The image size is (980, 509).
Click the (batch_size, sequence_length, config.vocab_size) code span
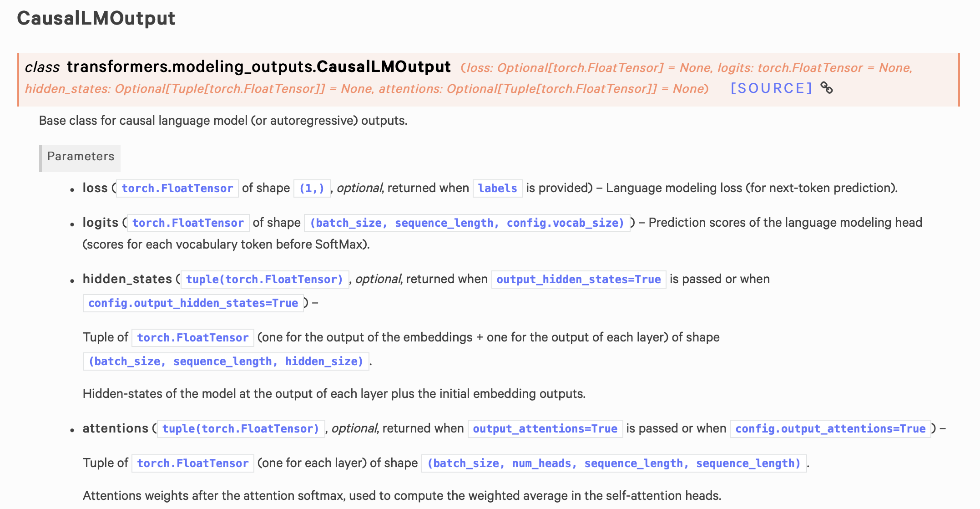pos(466,223)
